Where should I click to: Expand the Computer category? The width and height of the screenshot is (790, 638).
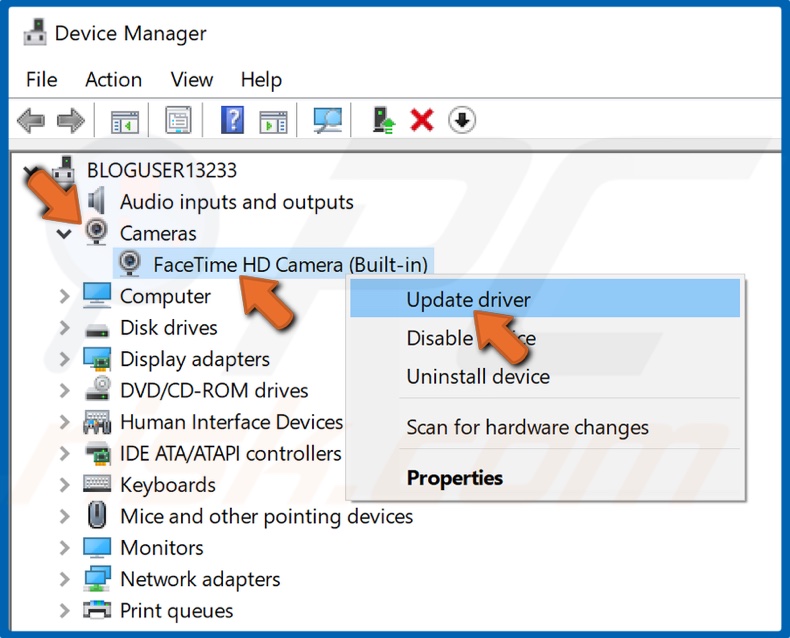click(x=64, y=296)
